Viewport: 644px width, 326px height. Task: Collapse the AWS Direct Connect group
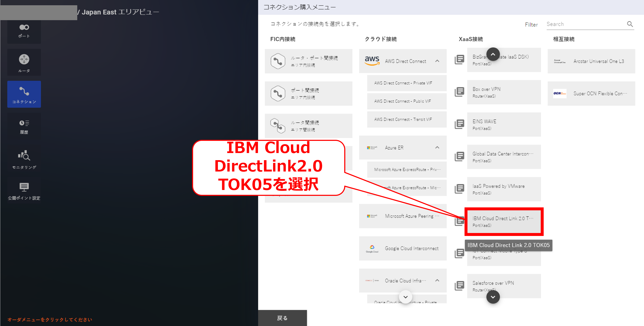click(437, 61)
